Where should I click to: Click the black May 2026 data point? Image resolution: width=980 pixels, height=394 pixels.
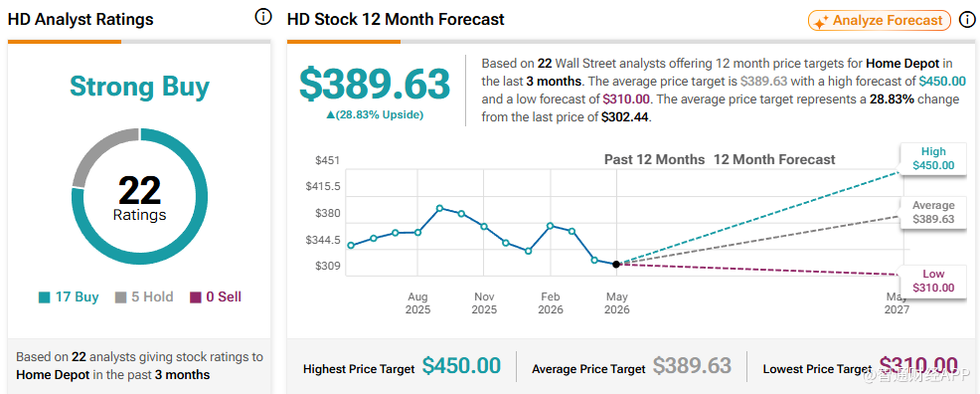click(616, 265)
